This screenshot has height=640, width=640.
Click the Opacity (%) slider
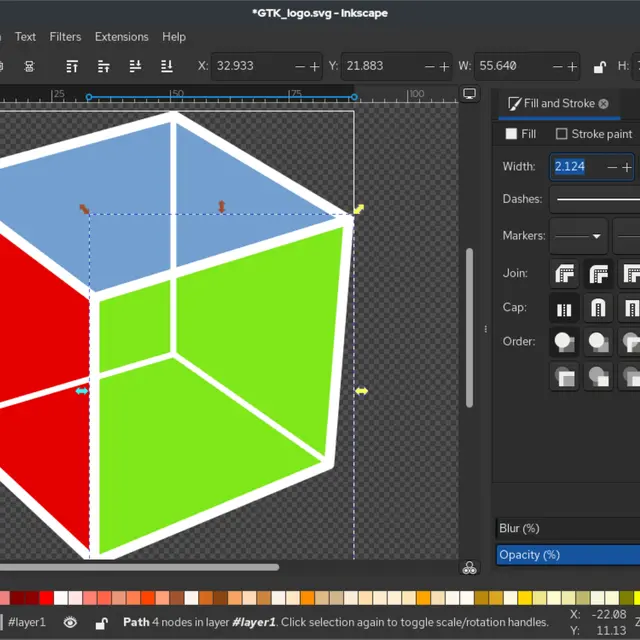click(568, 555)
